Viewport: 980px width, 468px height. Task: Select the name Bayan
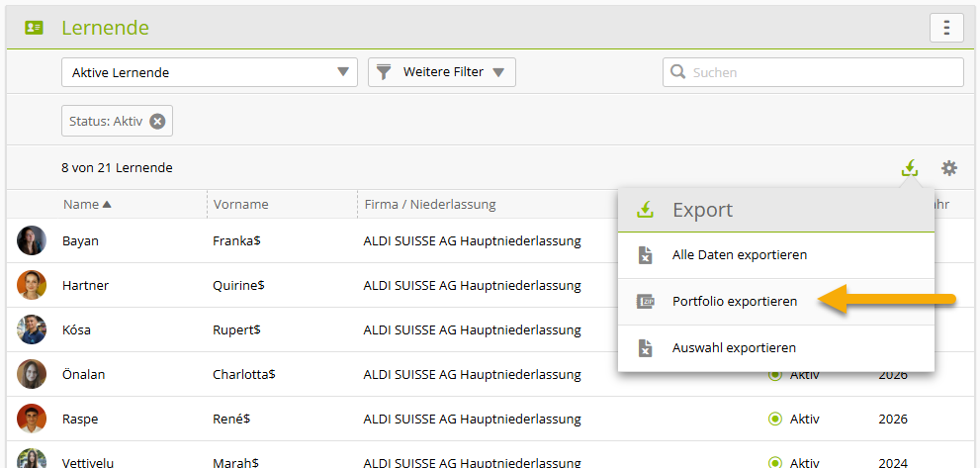point(80,240)
